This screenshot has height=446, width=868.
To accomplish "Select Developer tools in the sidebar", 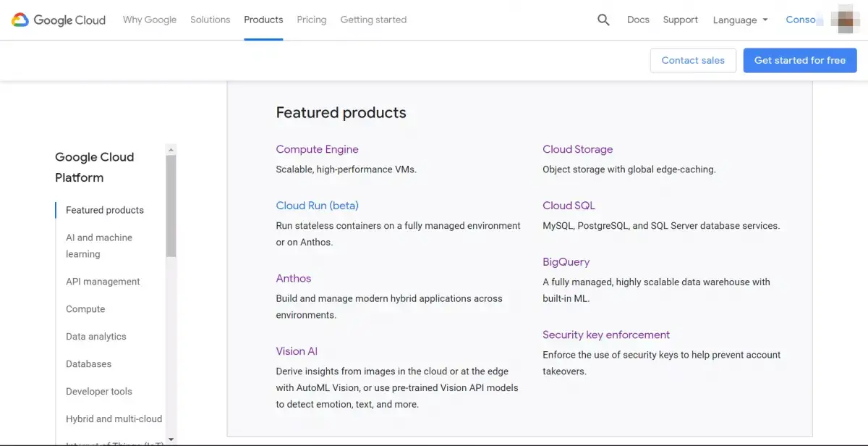I will [x=99, y=392].
